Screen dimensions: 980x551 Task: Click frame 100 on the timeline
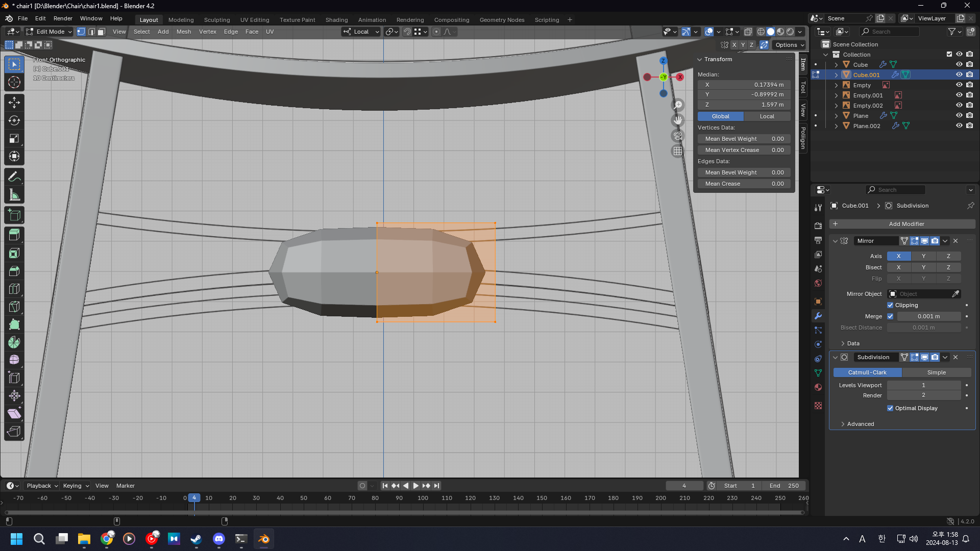pos(423,498)
